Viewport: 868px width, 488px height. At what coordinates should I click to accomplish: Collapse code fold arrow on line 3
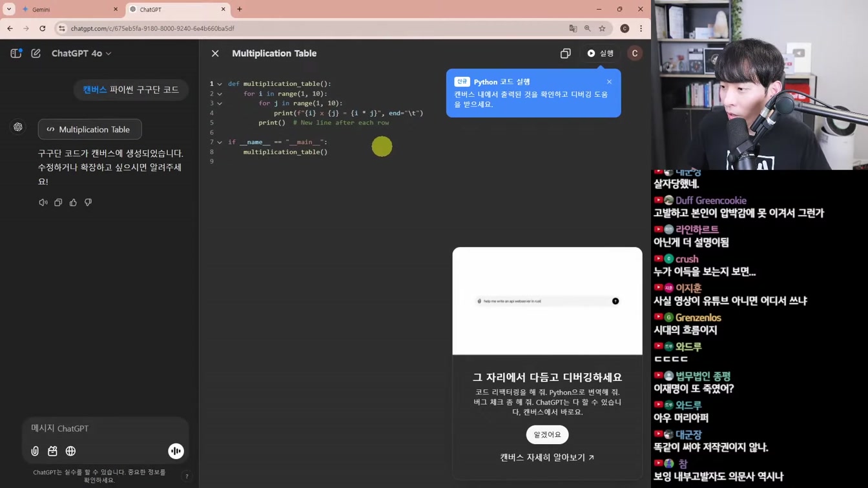point(220,103)
